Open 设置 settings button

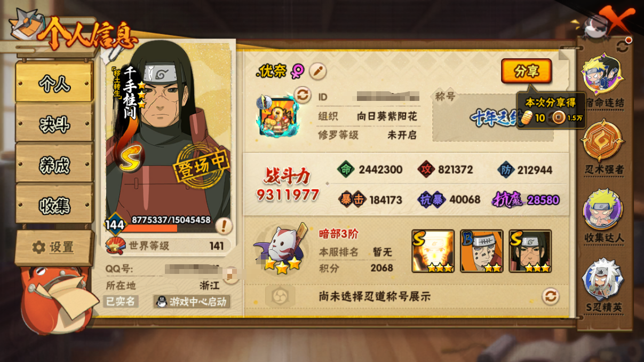pyautogui.click(x=54, y=248)
